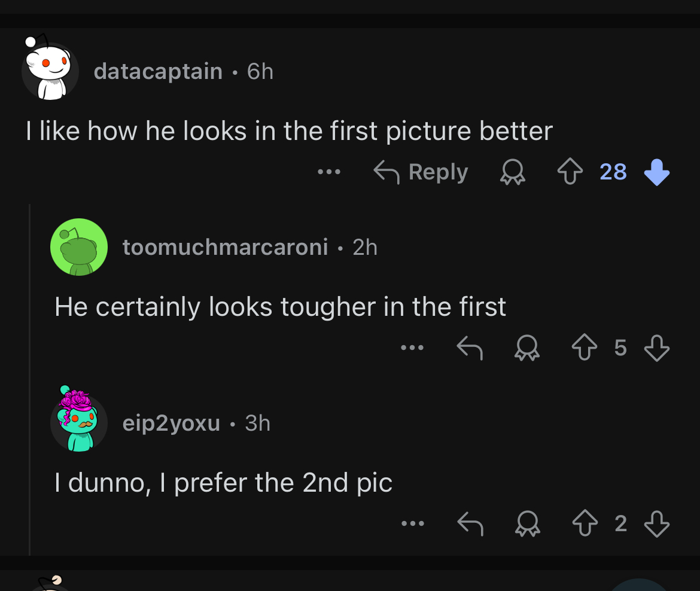Give an award to eip2yoxu's comment
The height and width of the screenshot is (591, 700).
[528, 524]
